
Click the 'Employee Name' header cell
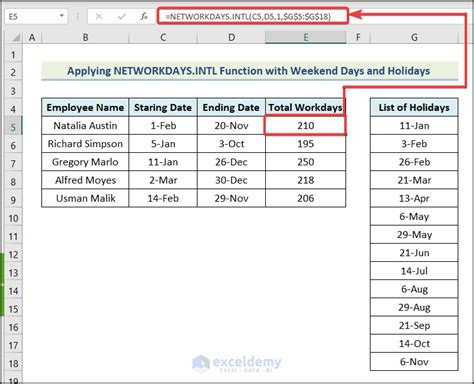pyautogui.click(x=85, y=107)
